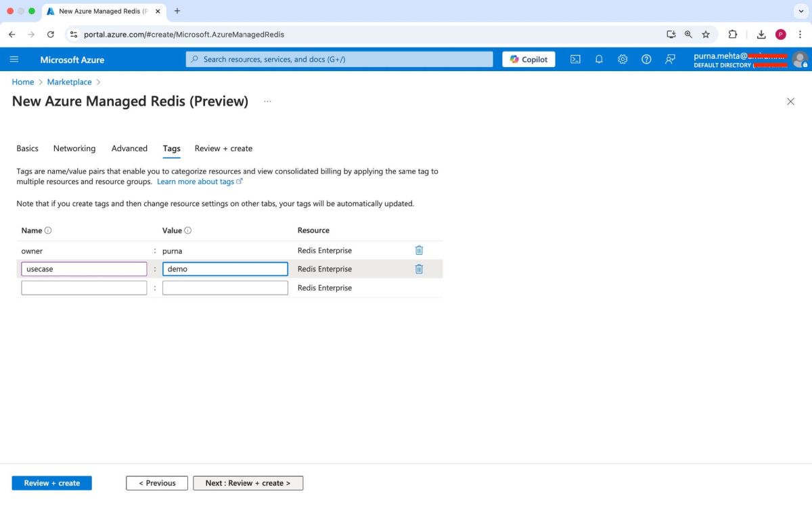This screenshot has height=508, width=812.
Task: Open the notifications bell
Action: (599, 59)
